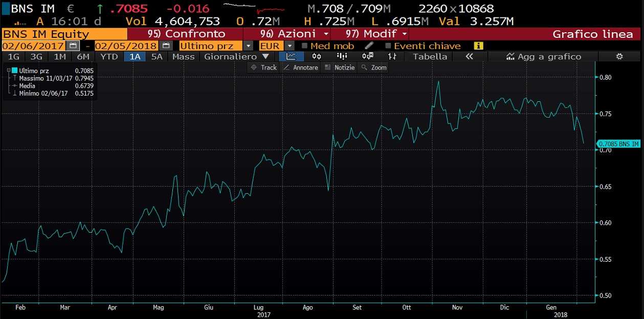Activate the Track crosshair tool

click(263, 67)
